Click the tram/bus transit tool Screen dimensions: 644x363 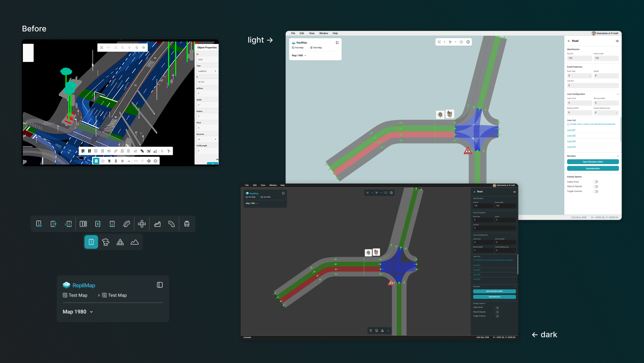[x=187, y=224]
